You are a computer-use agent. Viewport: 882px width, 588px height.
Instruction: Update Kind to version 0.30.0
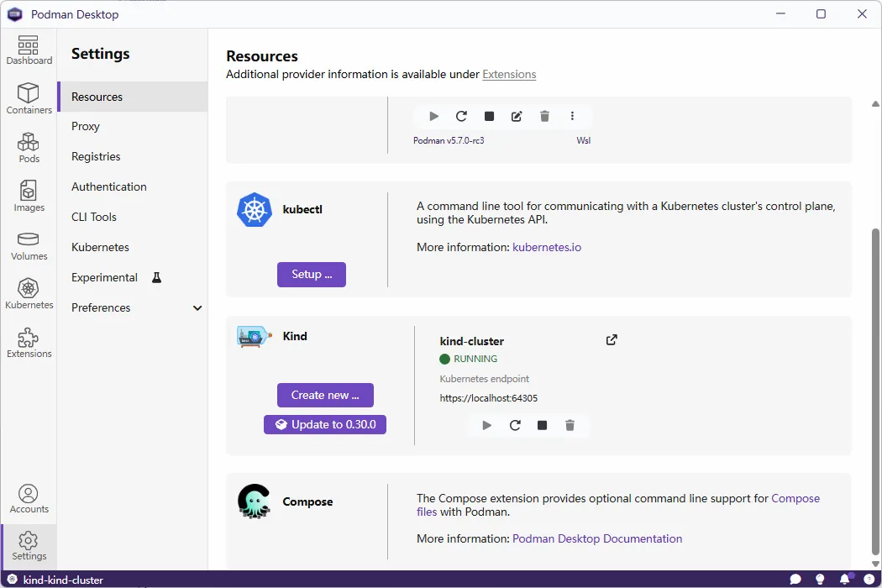[325, 424]
